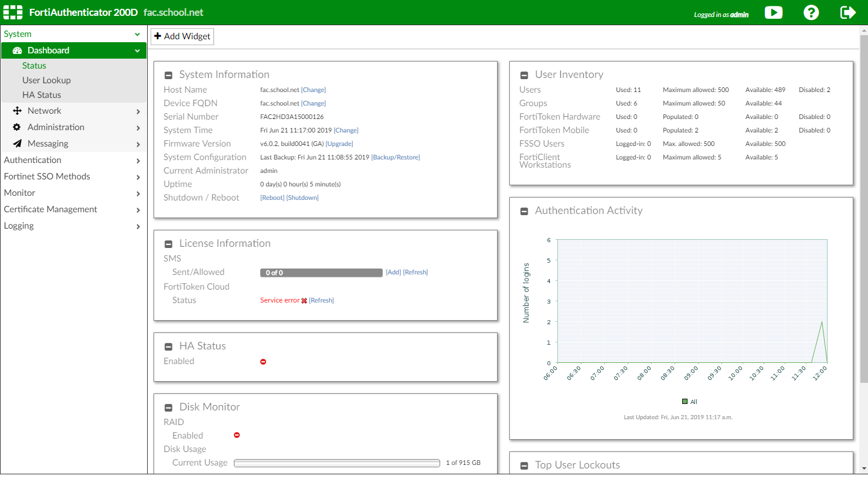The width and height of the screenshot is (868, 479).
Task: Click the Upgrade firmware link
Action: (x=339, y=144)
